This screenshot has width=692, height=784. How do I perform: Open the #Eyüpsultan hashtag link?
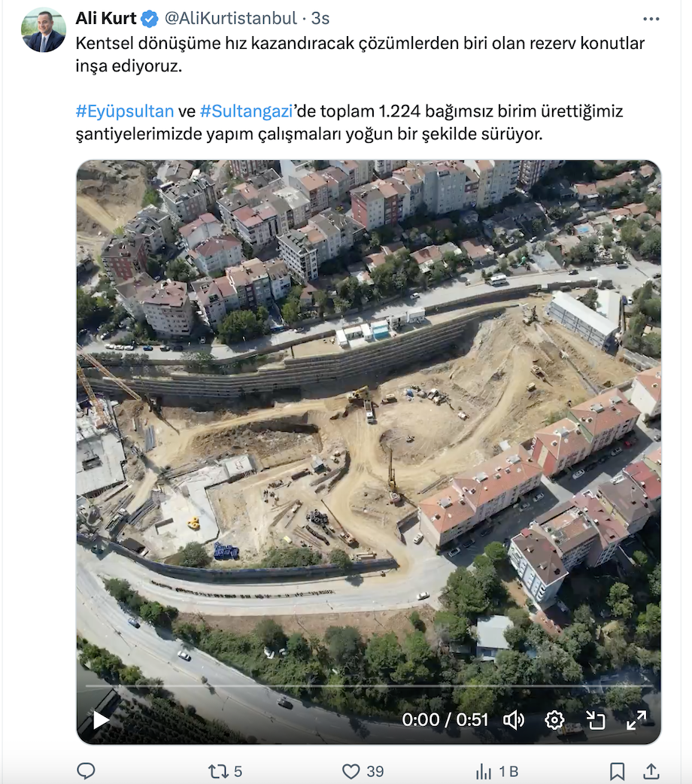(125, 111)
